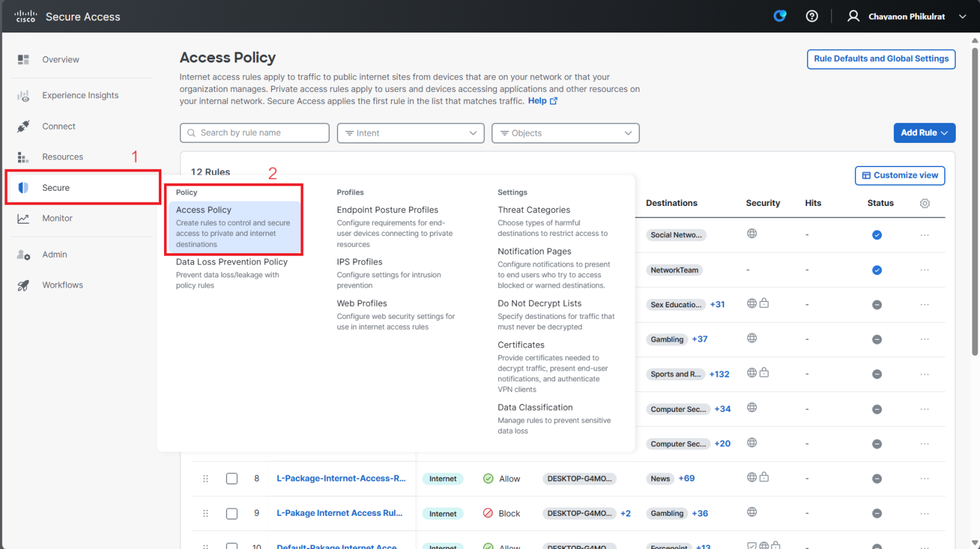Check the checkbox for rule 9
The width and height of the screenshot is (980, 549).
point(232,513)
